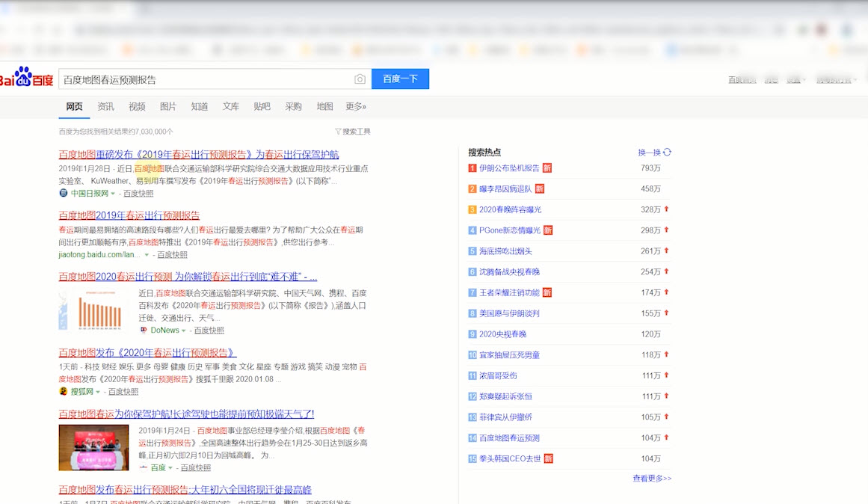Click the 中国日报网 source icon
868x504 pixels.
coord(63,193)
